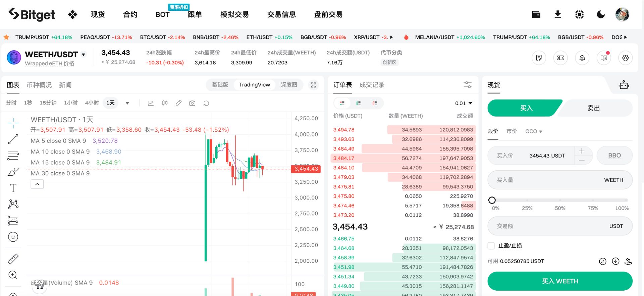Switch chart to 深度图 view
The image size is (644, 296).
click(x=289, y=85)
